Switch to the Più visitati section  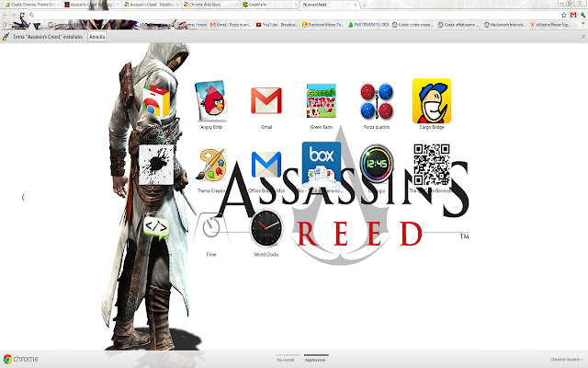coord(286,360)
